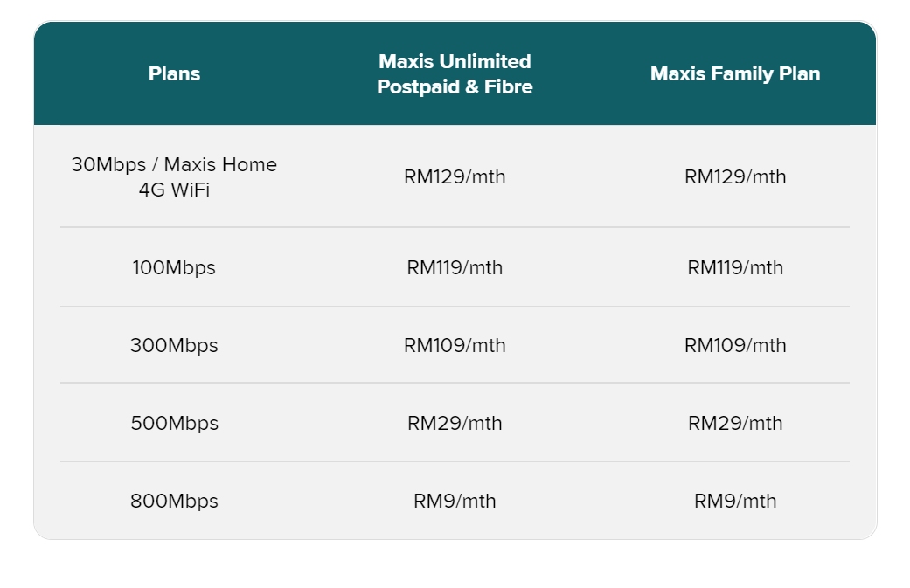Click RM109/mth under Unlimited Postpaid & Fibre

455,345
